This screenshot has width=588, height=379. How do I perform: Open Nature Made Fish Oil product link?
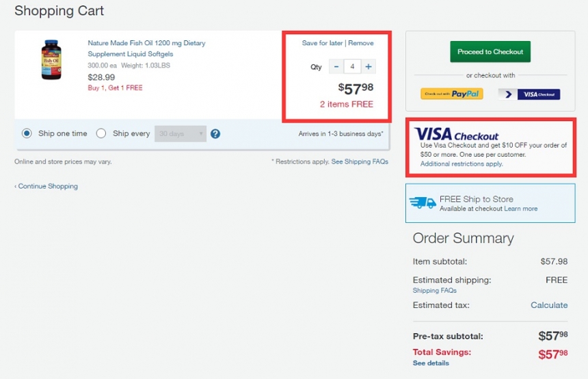pos(146,49)
